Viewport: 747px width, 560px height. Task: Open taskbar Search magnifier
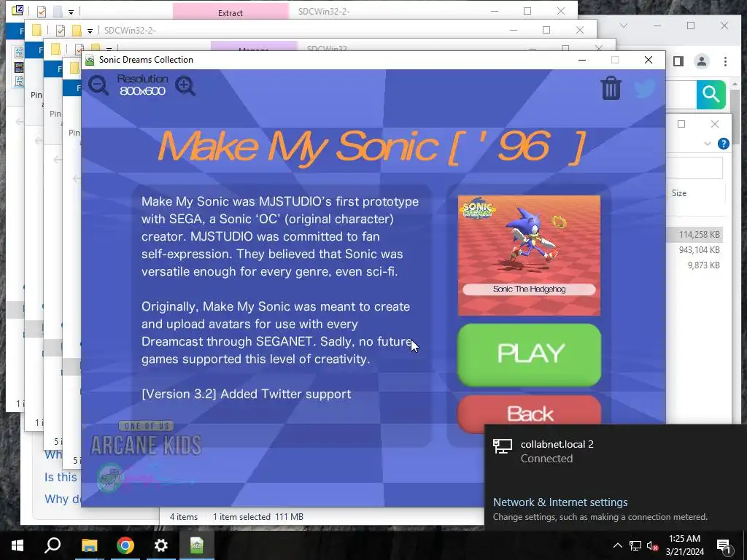[53, 545]
